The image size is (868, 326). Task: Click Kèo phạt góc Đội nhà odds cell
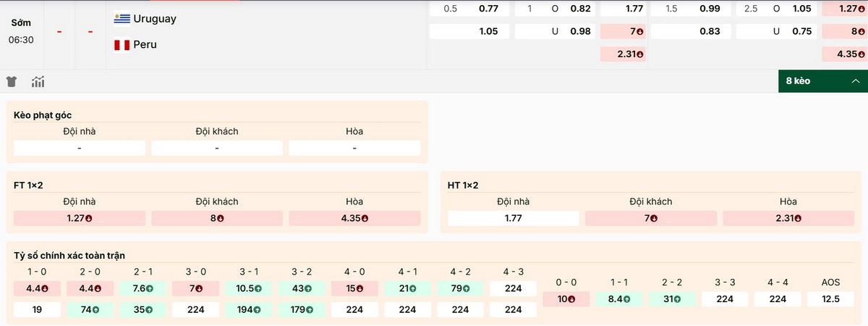tap(80, 148)
